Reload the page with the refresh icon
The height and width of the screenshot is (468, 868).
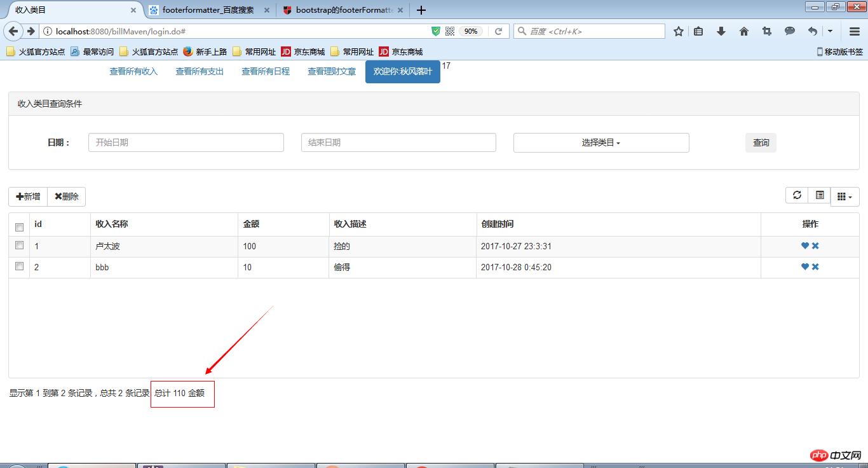click(499, 31)
